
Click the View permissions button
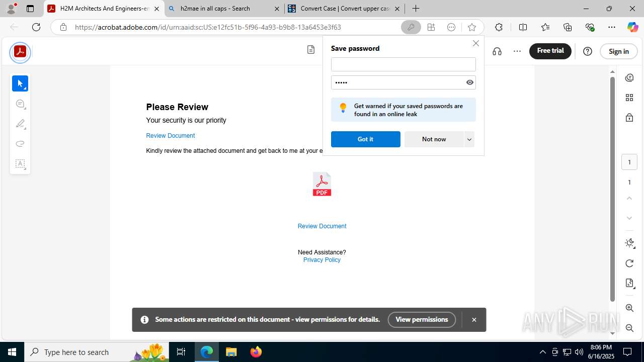(422, 320)
